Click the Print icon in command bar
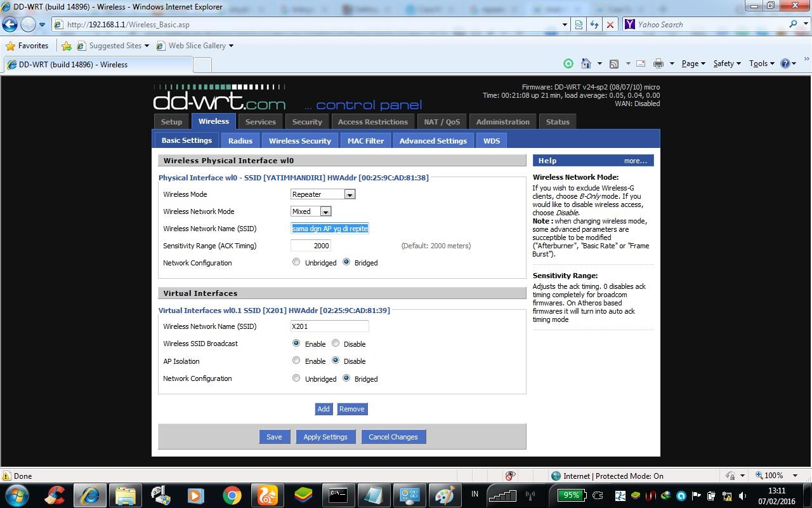The image size is (812, 508). pos(658,63)
